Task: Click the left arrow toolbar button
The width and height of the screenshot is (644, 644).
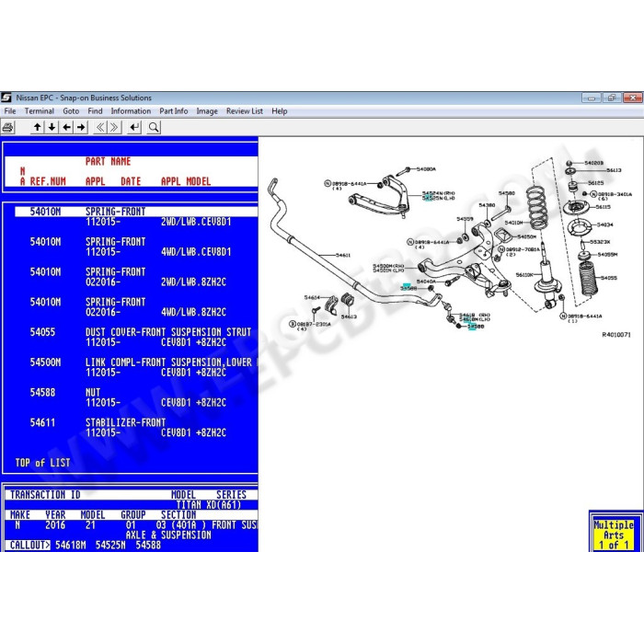Action: 66,127
